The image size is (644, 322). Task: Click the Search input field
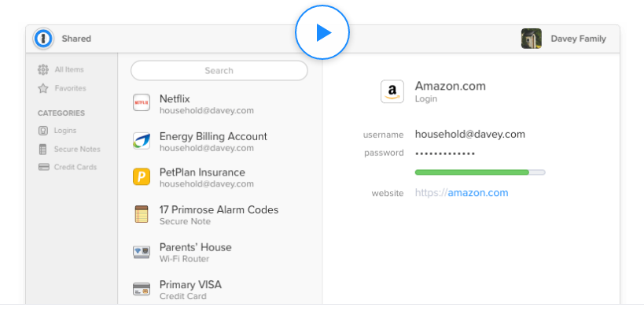pyautogui.click(x=219, y=70)
